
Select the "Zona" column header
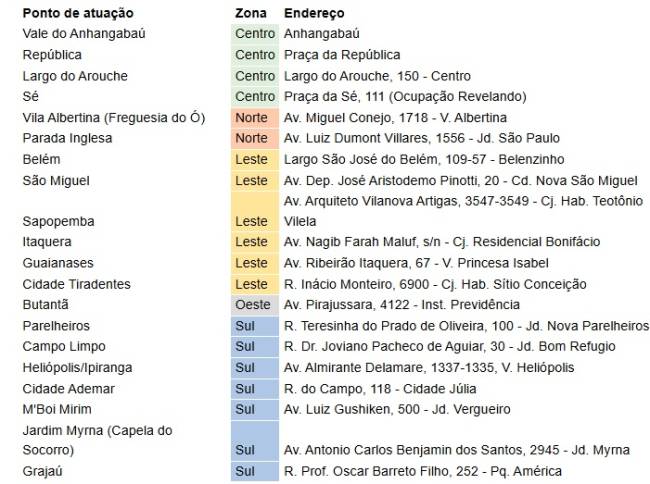click(250, 14)
